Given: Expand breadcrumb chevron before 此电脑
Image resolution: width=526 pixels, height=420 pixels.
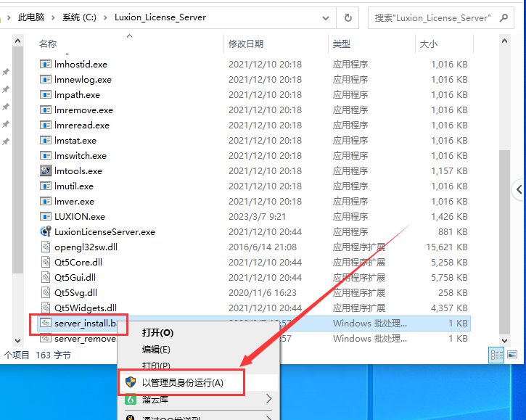Looking at the screenshot, I should (9, 17).
